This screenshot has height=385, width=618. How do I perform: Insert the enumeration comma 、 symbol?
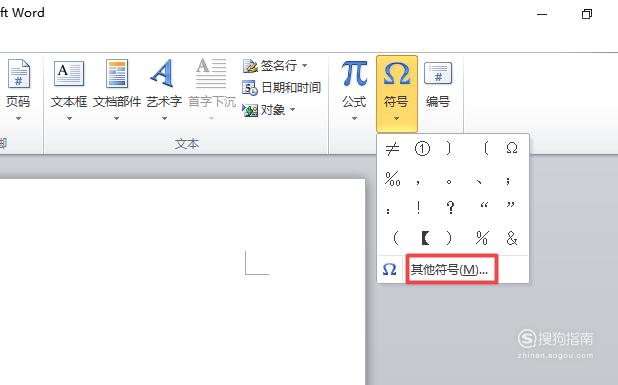tap(478, 181)
